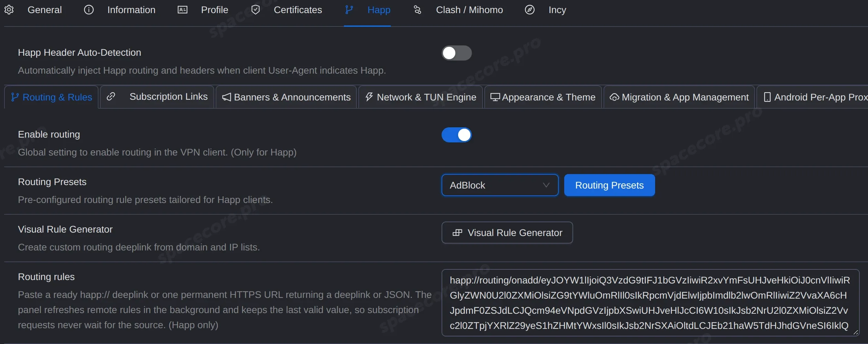Open the Android Per-App Proxy sub-tab
Viewport: 868px width, 344px height.
coord(813,97)
